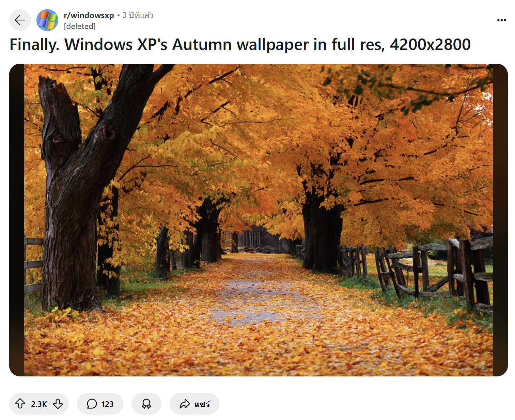Click the 'แชร์' share label
Image resolution: width=515 pixels, height=420 pixels.
point(202,404)
